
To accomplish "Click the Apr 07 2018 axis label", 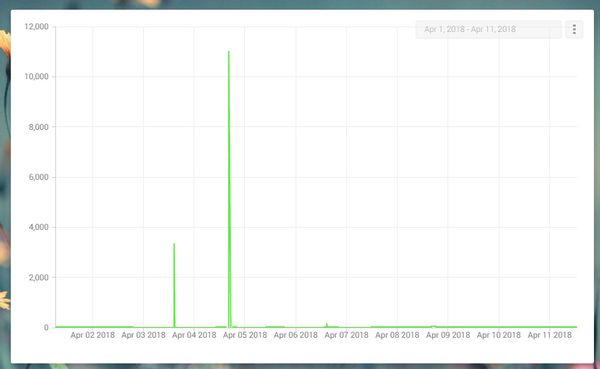I will pyautogui.click(x=346, y=335).
